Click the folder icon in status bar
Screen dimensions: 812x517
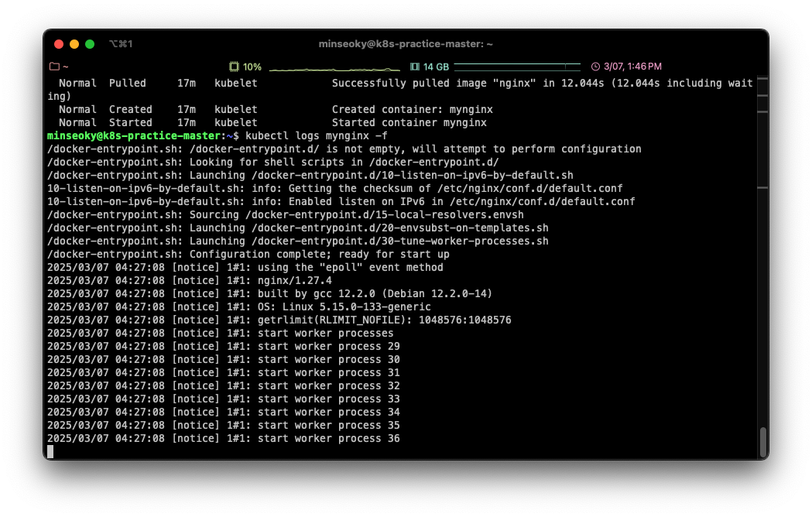(x=54, y=67)
